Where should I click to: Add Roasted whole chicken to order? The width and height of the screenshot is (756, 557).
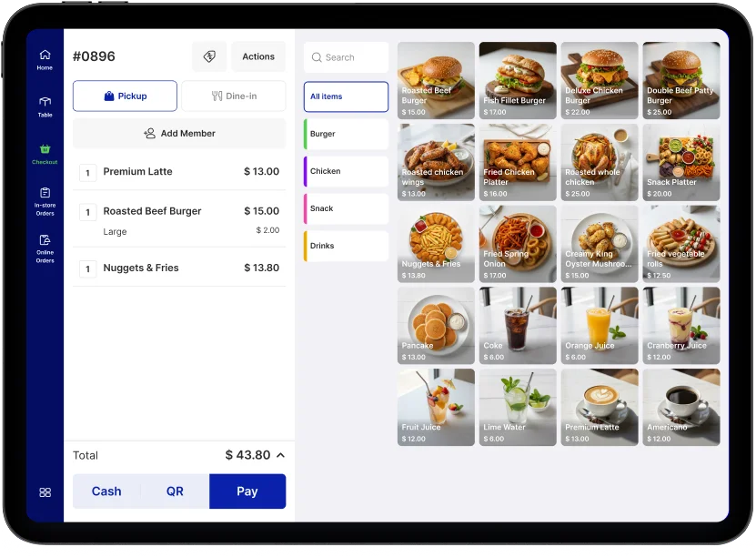pos(600,163)
